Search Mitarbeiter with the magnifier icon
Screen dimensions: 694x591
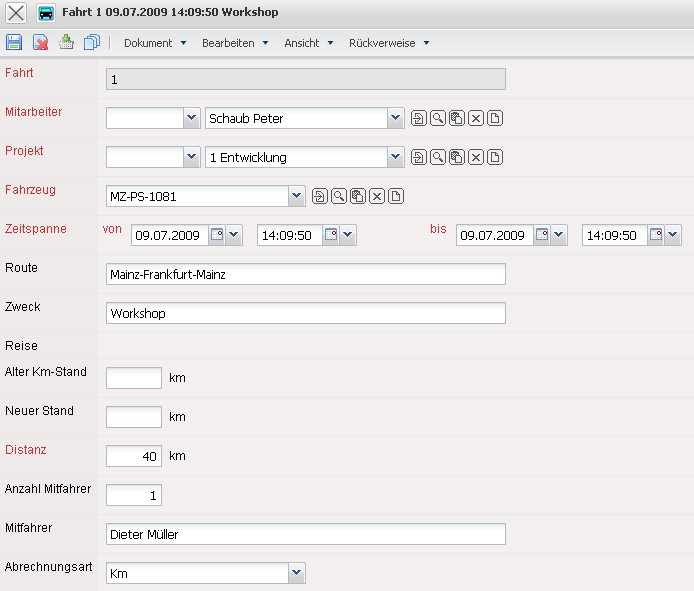tap(438, 119)
